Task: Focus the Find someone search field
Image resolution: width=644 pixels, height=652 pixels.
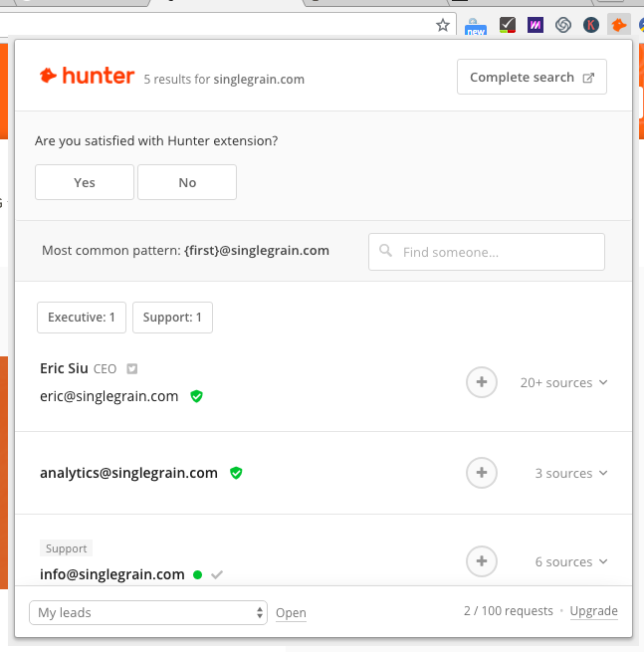Action: (487, 252)
